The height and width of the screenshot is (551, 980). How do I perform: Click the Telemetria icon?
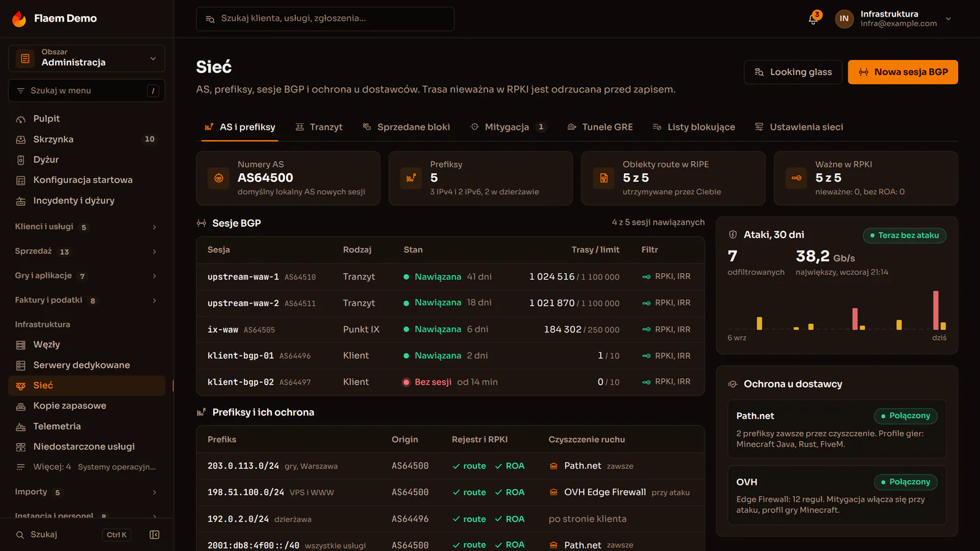[x=21, y=427]
